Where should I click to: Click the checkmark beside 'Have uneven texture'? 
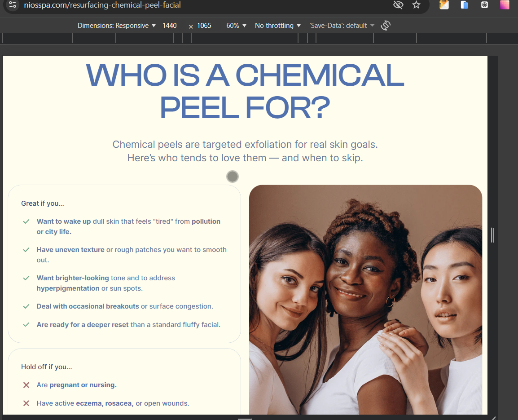pyautogui.click(x=26, y=250)
